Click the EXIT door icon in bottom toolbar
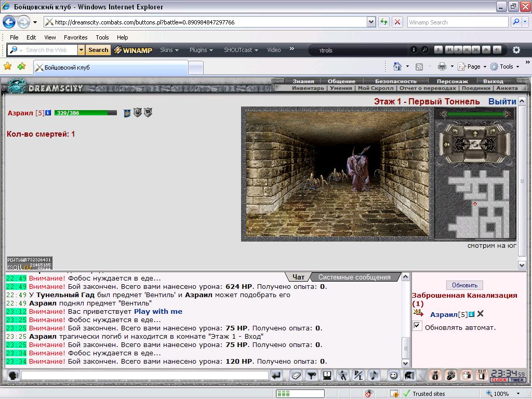The height and width of the screenshot is (399, 532). point(482,375)
